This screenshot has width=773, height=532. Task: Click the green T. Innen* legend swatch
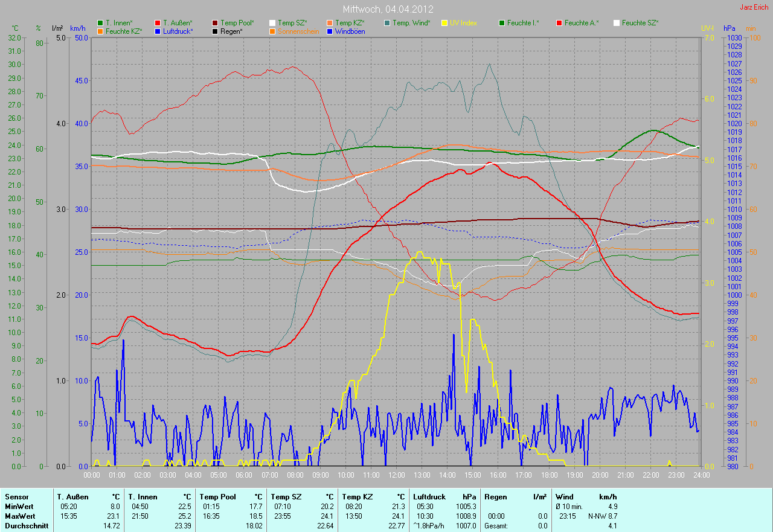click(100, 23)
